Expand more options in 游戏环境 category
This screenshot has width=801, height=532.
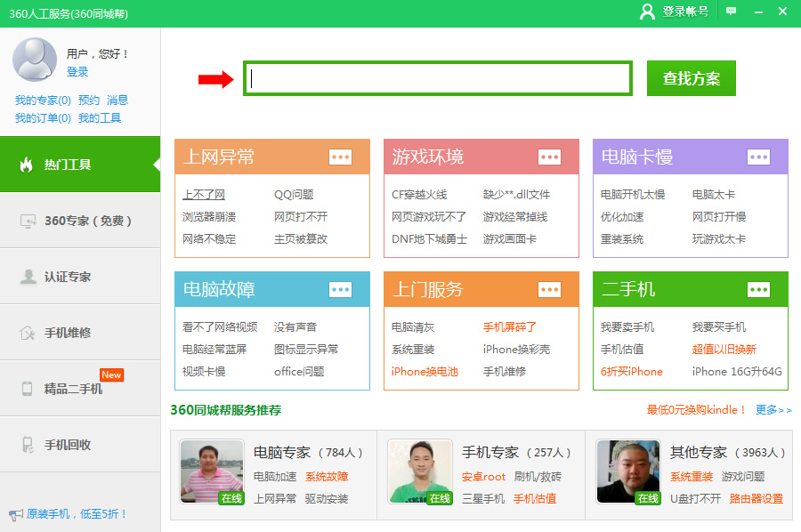pyautogui.click(x=549, y=157)
